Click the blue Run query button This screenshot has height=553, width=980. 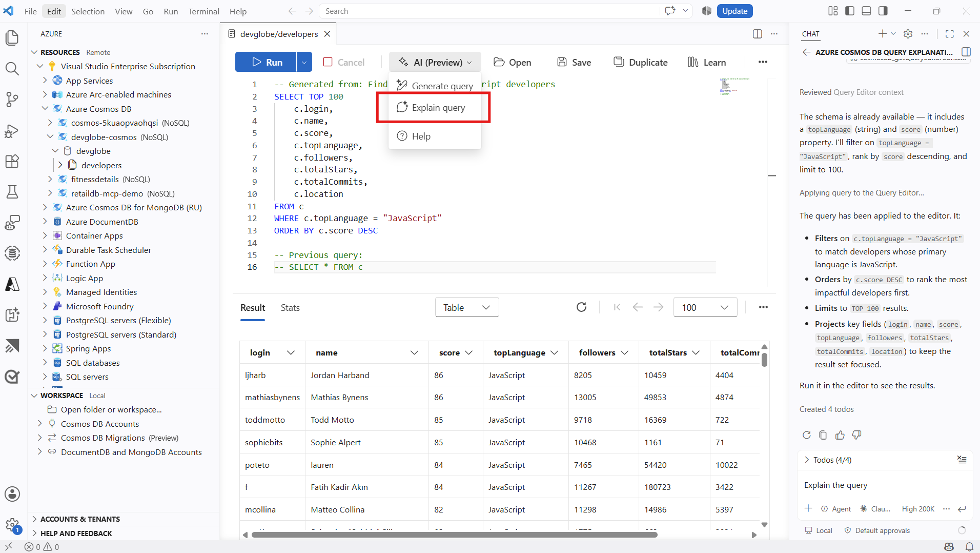coord(266,62)
